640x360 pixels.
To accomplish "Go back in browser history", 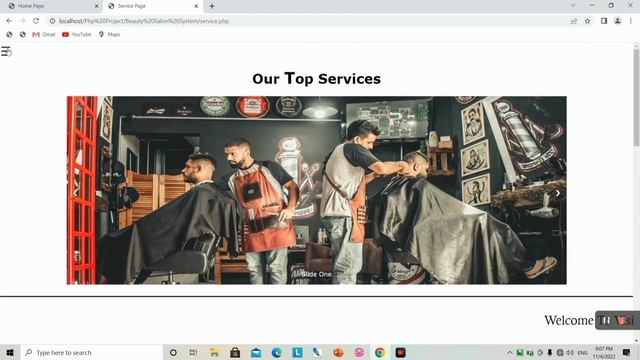I will 9,21.
